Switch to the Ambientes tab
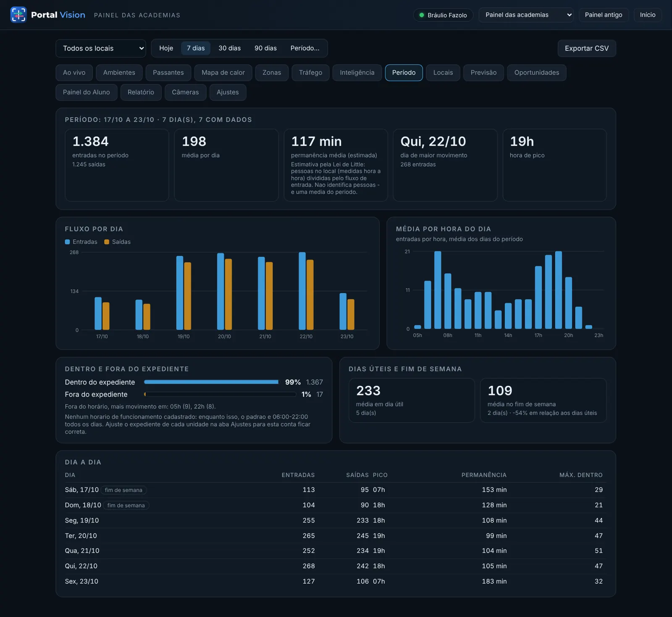 coord(119,73)
